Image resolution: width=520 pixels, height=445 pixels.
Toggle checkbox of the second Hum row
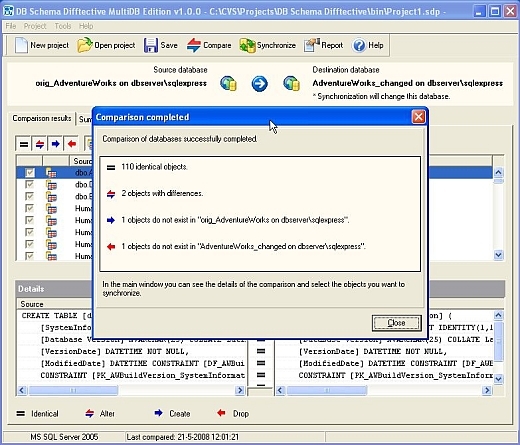(x=30, y=220)
